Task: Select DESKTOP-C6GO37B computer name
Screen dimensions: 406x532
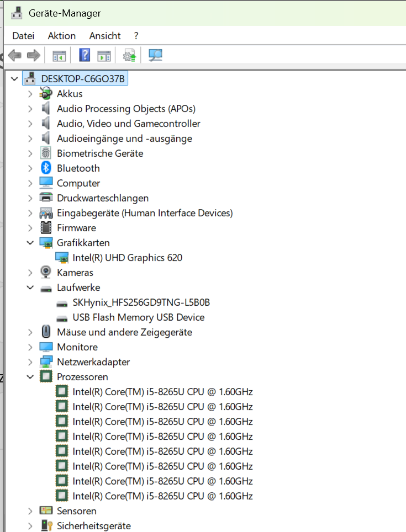Action: 83,79
